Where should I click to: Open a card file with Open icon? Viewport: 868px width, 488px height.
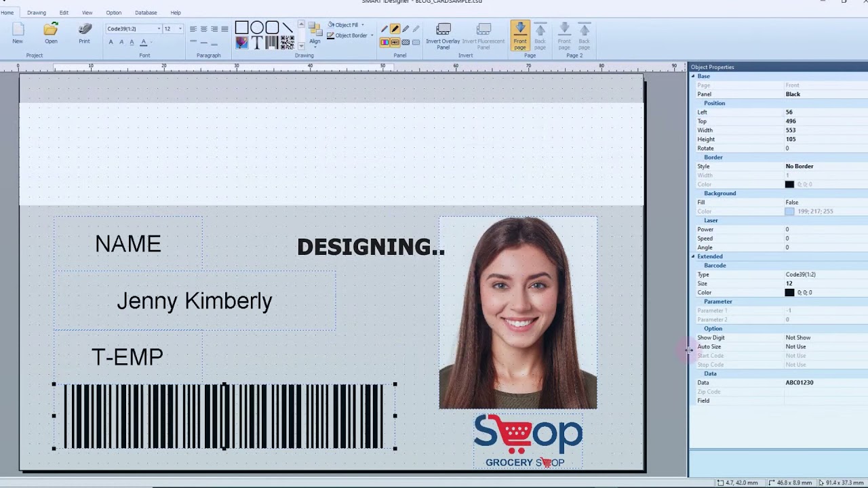click(x=51, y=33)
